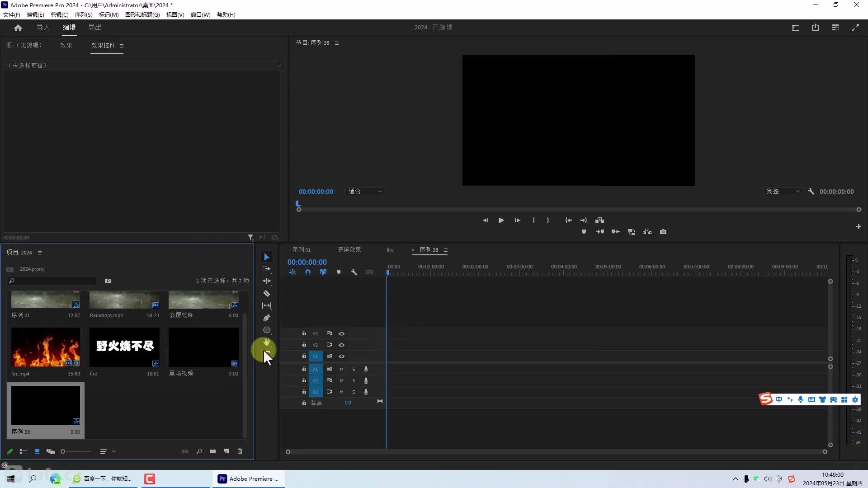Open the 节目 panel menu
868x488 pixels.
pos(337,43)
